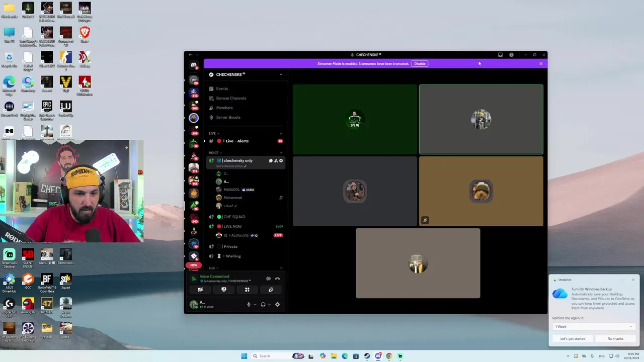Open HITMAN desktop shortcut
This screenshot has width=644, height=362.
pyautogui.click(x=47, y=306)
